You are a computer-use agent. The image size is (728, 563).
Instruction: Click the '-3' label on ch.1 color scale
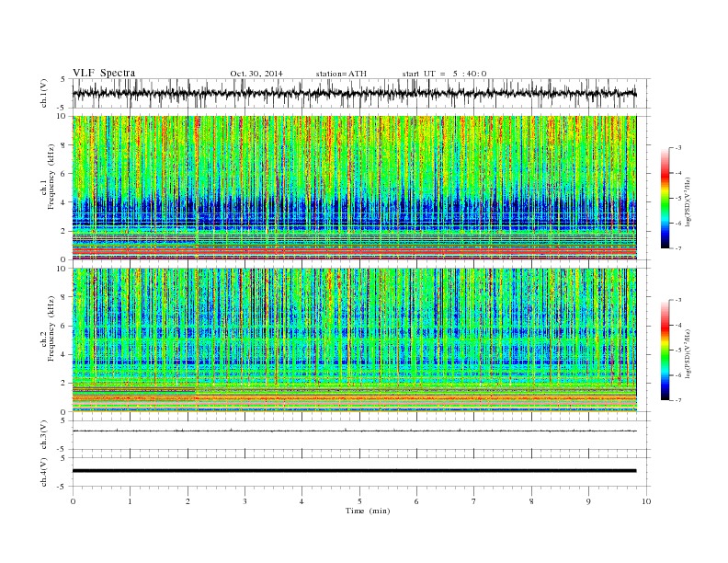678,148
